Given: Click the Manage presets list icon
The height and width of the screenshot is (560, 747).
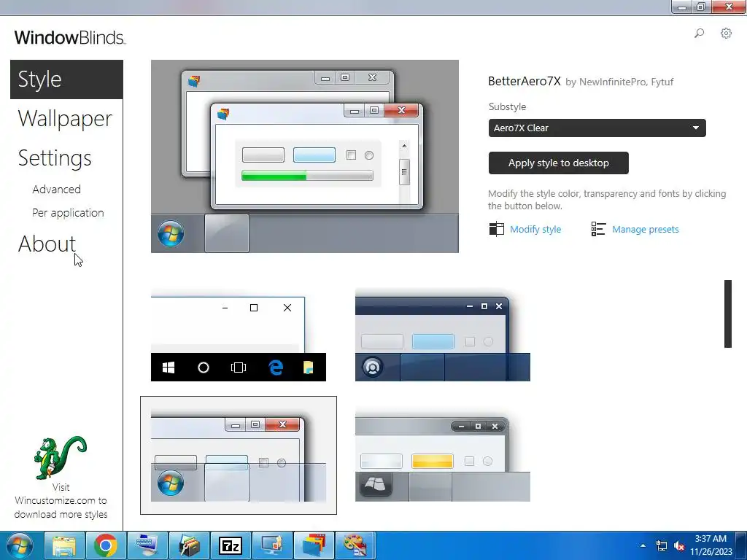Looking at the screenshot, I should 598,229.
